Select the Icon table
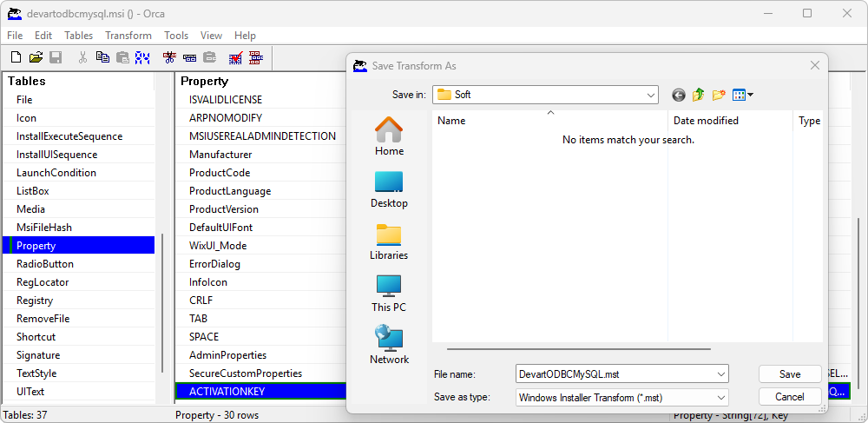Screen dimensions: 868x423 coord(79,118)
